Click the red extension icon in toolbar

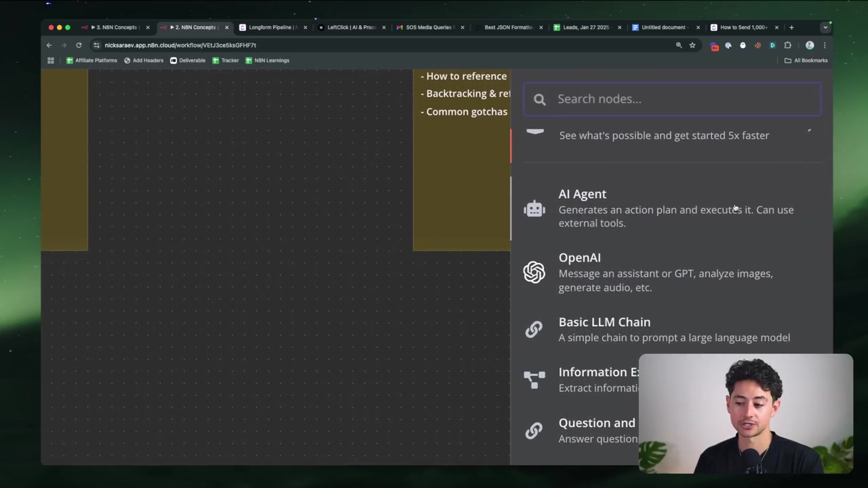[714, 45]
